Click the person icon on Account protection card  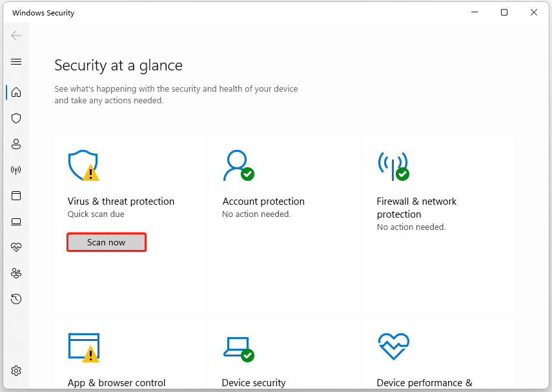[239, 165]
